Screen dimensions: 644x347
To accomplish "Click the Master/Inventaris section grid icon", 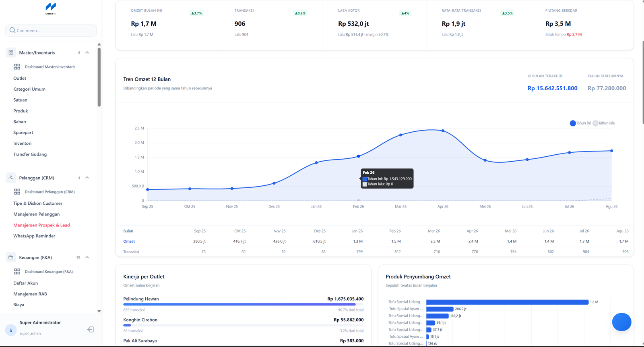I will tap(11, 52).
